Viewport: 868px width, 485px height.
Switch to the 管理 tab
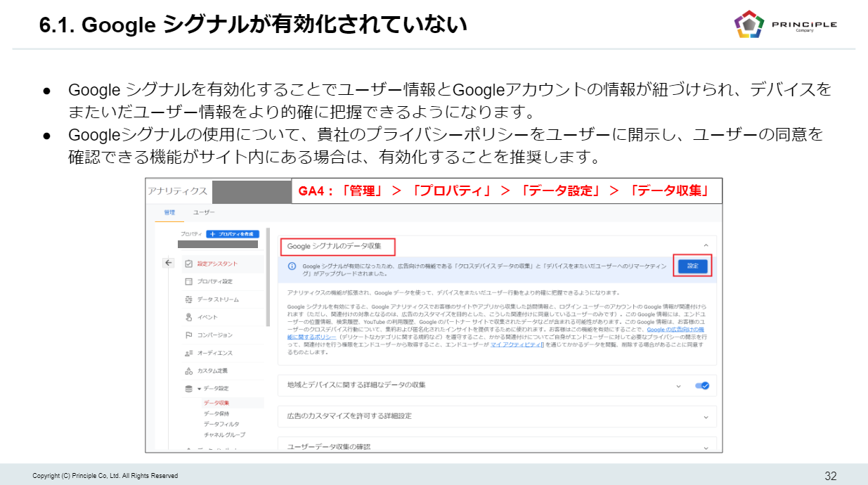[169, 212]
